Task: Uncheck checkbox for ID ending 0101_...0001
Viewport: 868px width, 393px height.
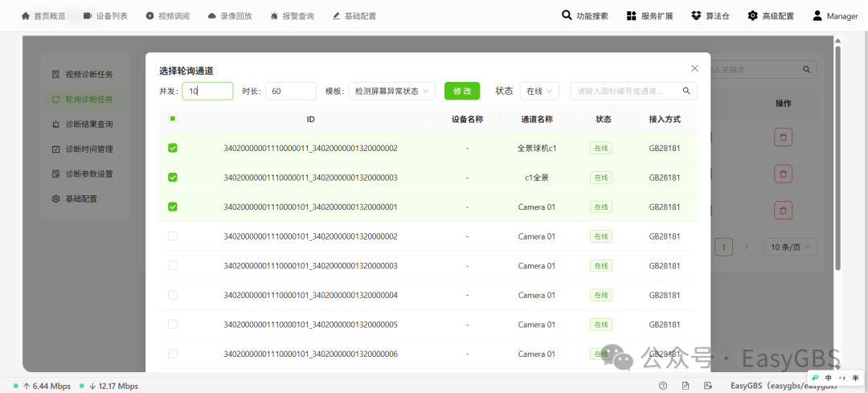Action: tap(173, 207)
